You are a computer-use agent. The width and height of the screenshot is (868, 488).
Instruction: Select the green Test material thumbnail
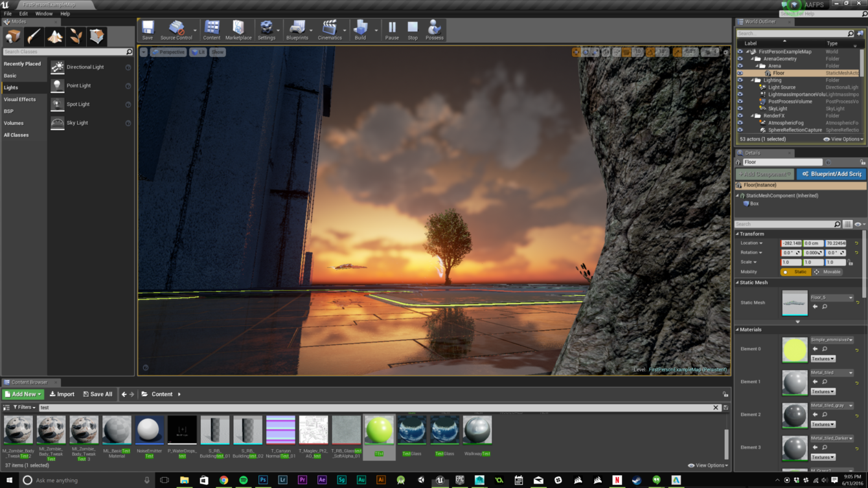click(379, 431)
